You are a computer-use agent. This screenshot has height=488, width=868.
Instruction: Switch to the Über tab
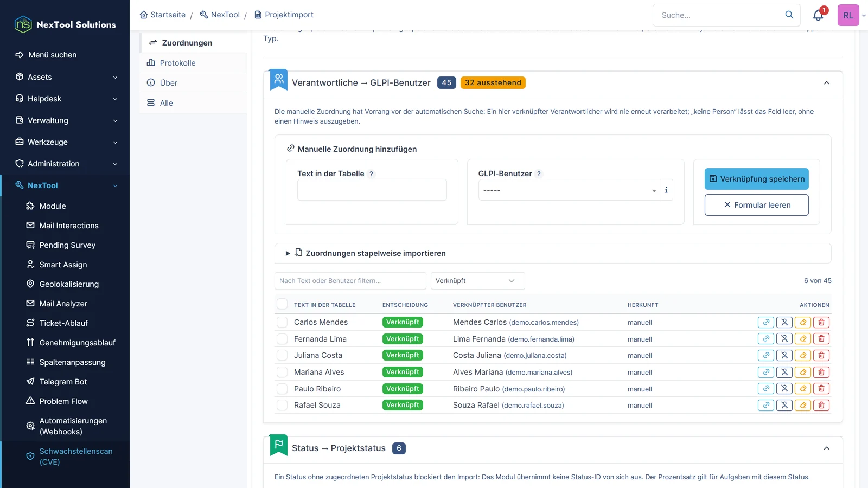point(193,83)
